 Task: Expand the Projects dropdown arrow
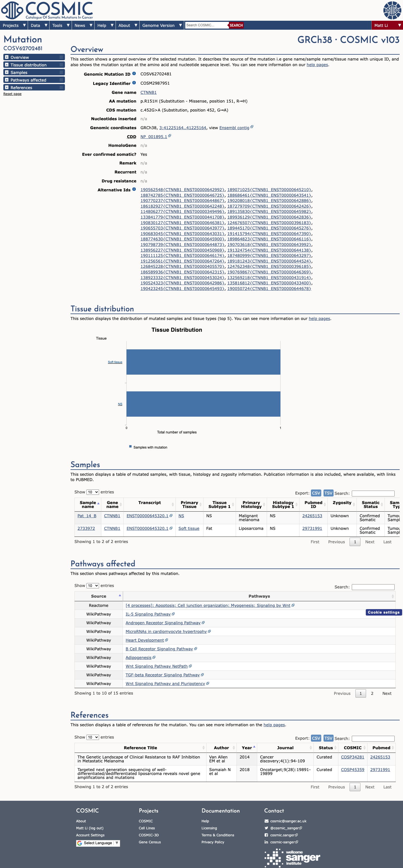[x=24, y=25]
